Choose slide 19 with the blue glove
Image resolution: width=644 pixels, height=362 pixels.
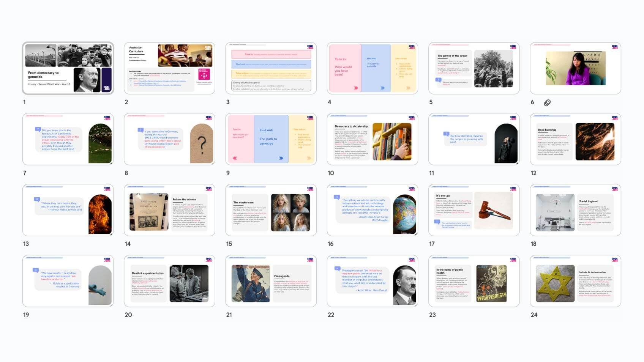click(x=68, y=281)
